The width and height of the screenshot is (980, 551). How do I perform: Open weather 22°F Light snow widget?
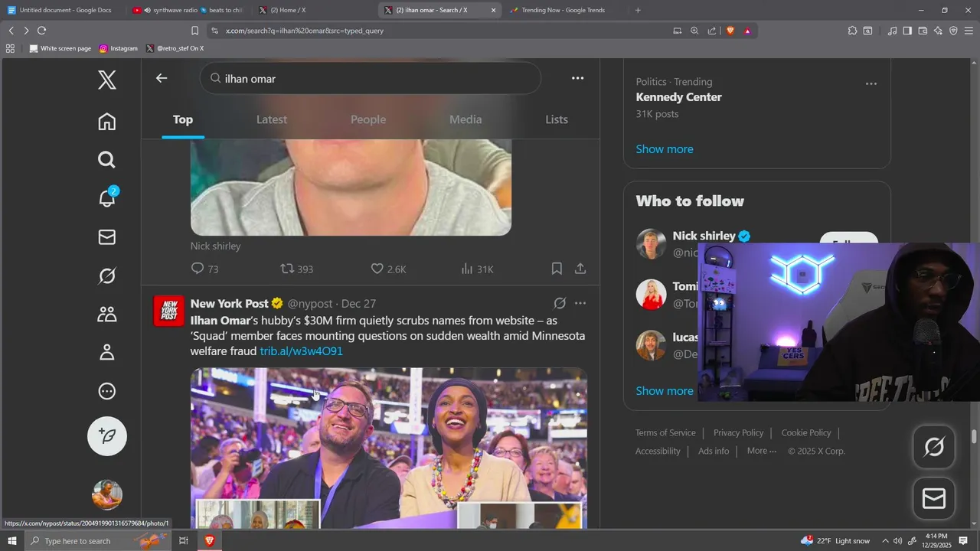coord(835,541)
